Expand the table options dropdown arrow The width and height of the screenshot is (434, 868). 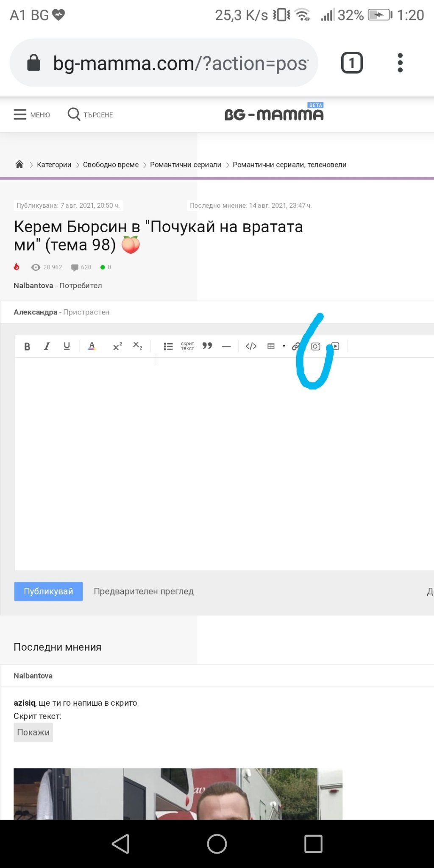click(x=284, y=346)
